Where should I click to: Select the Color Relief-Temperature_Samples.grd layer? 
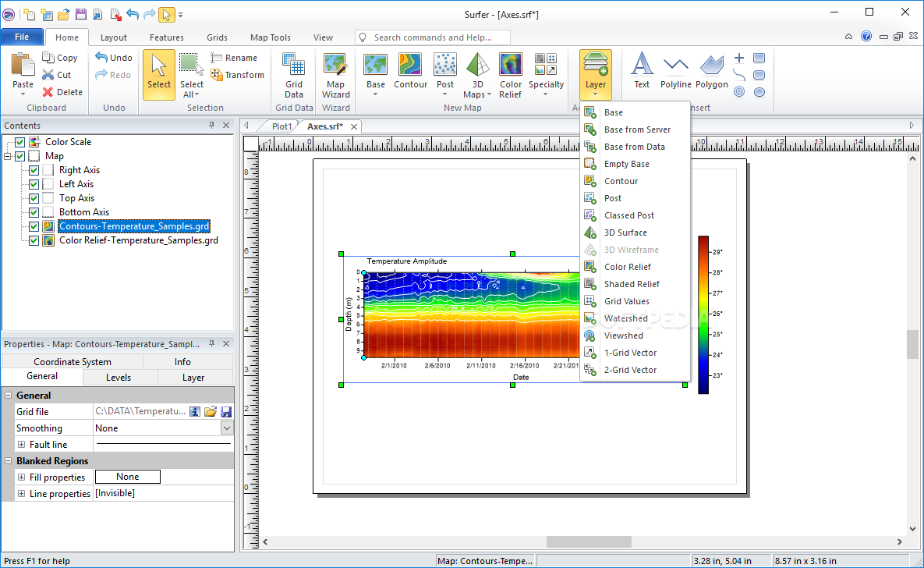(139, 240)
